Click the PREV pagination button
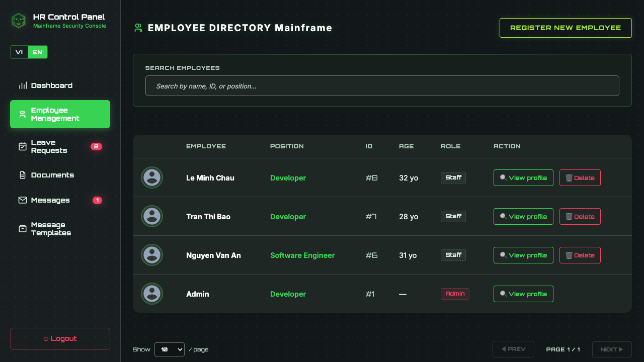The height and width of the screenshot is (362, 644). click(x=513, y=349)
